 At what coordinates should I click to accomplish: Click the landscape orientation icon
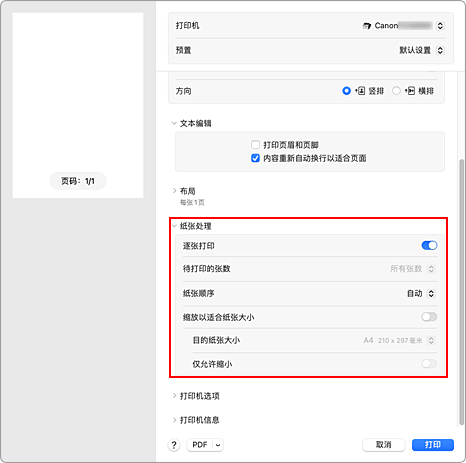[x=410, y=91]
